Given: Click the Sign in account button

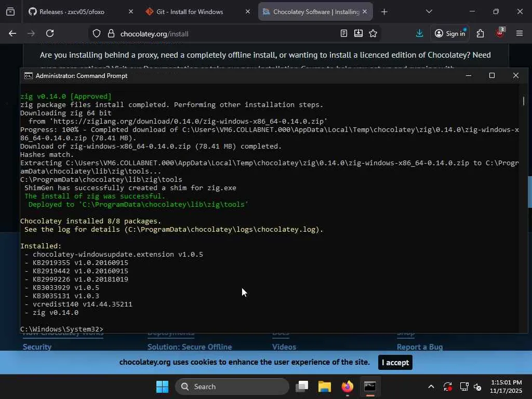Looking at the screenshot, I should coord(450,33).
